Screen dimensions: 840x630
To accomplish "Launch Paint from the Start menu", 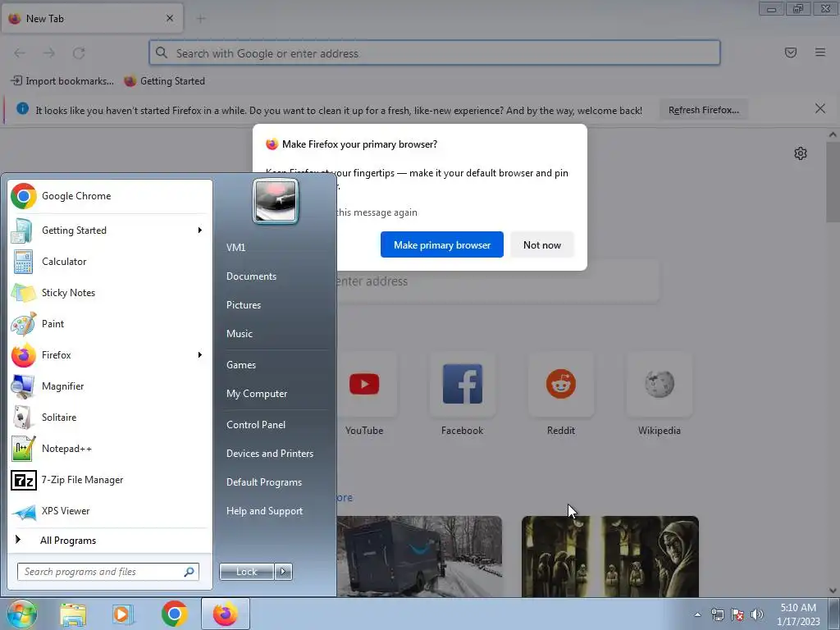I will click(x=109, y=323).
